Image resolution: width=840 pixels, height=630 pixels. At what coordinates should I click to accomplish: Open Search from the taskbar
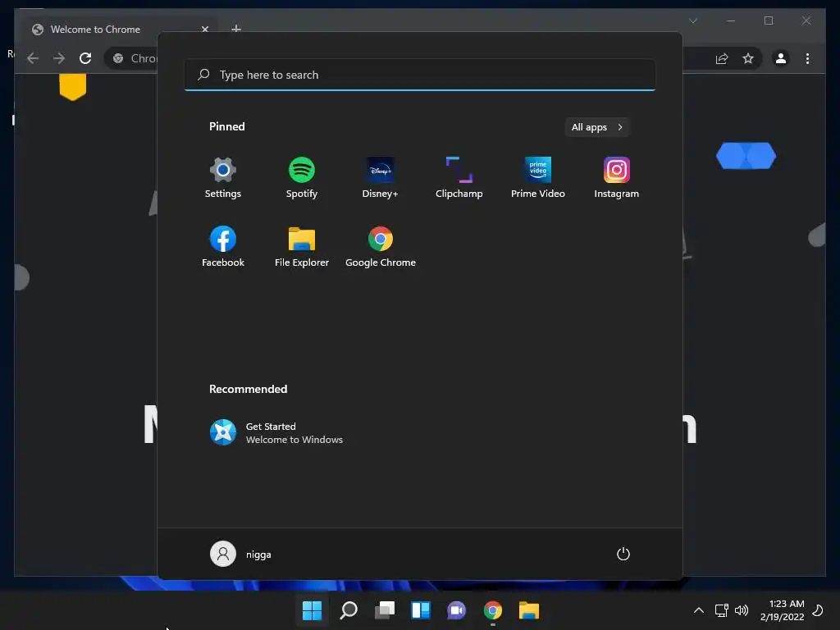click(348, 610)
